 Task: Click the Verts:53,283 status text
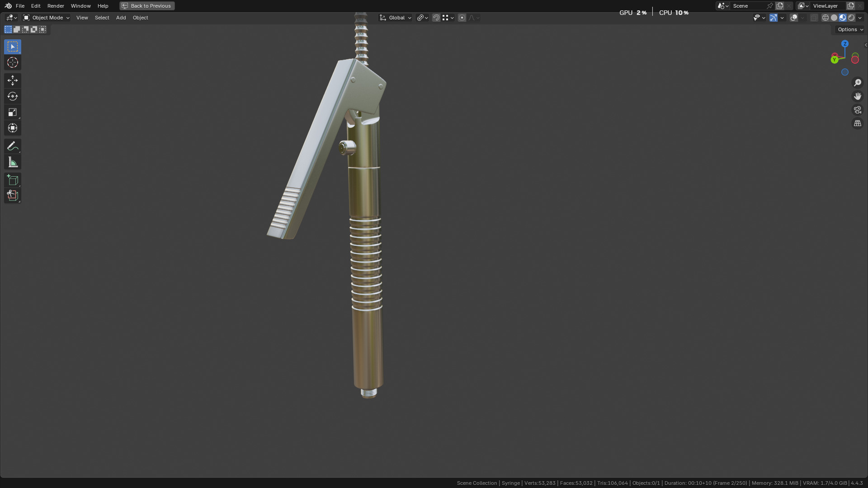[x=540, y=483]
